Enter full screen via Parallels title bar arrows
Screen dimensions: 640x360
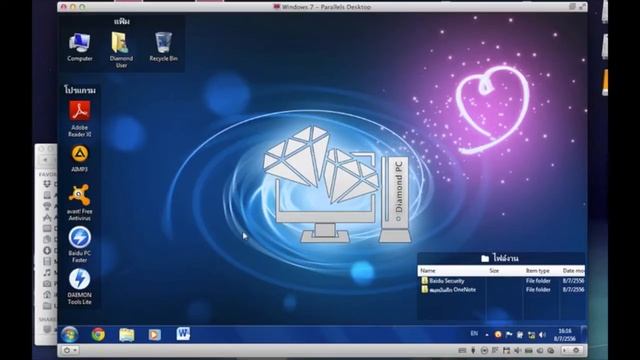coord(582,7)
